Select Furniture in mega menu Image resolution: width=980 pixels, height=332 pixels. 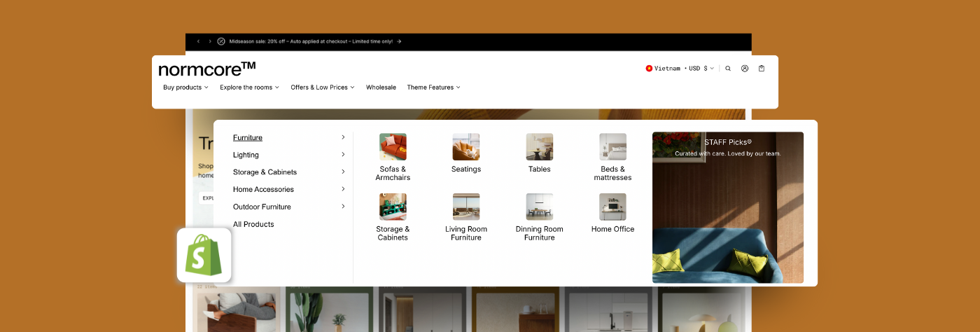point(248,137)
